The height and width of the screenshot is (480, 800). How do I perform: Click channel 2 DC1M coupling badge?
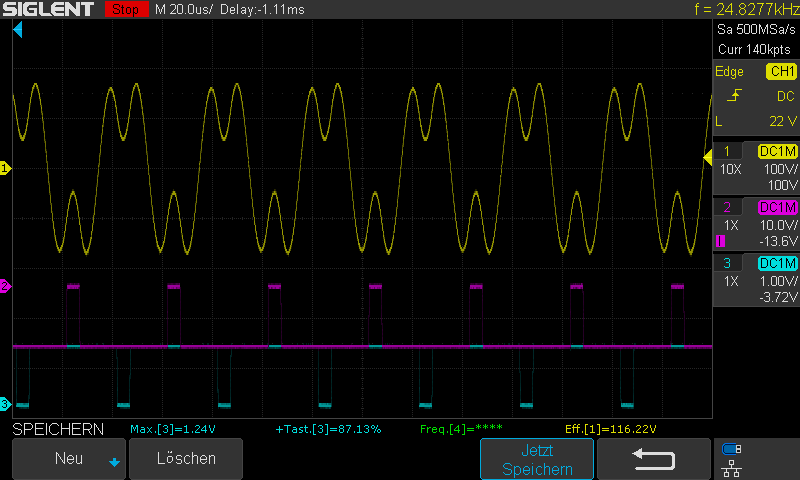(778, 208)
